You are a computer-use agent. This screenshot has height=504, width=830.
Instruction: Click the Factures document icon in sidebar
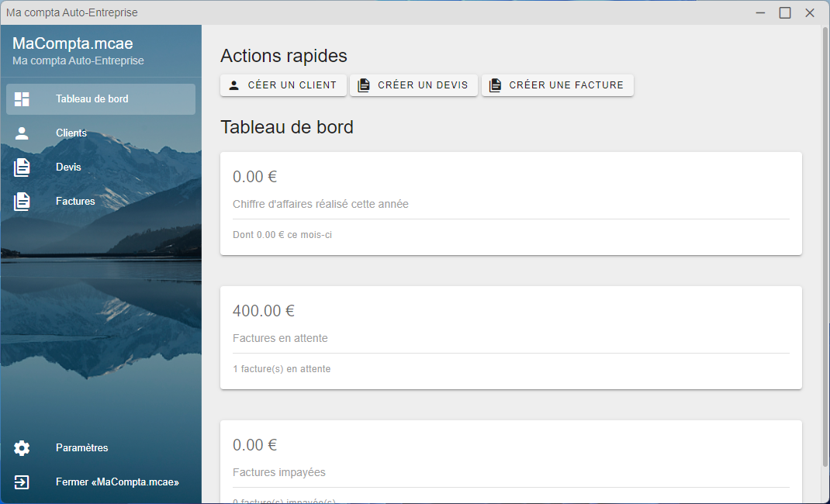pos(22,202)
